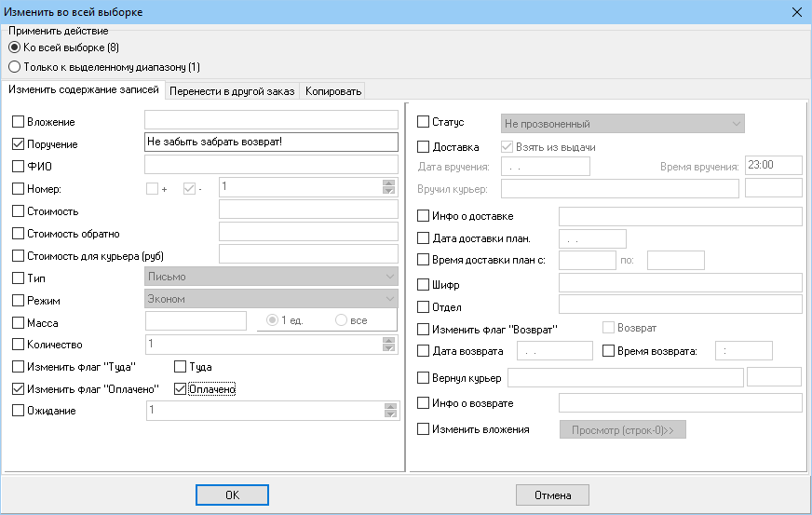Enable 'Изменить флаг "Возврат"' checkbox
This screenshot has height=515, width=812.
[423, 329]
